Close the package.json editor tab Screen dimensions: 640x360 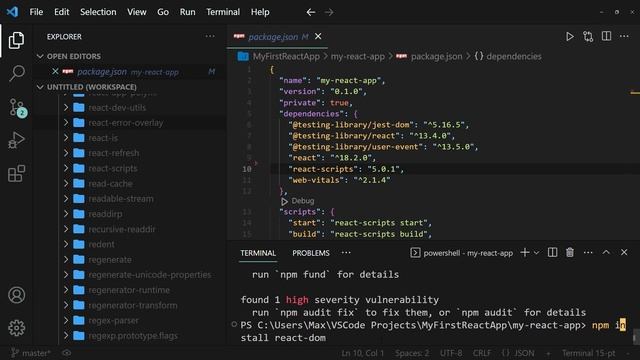click(x=318, y=36)
